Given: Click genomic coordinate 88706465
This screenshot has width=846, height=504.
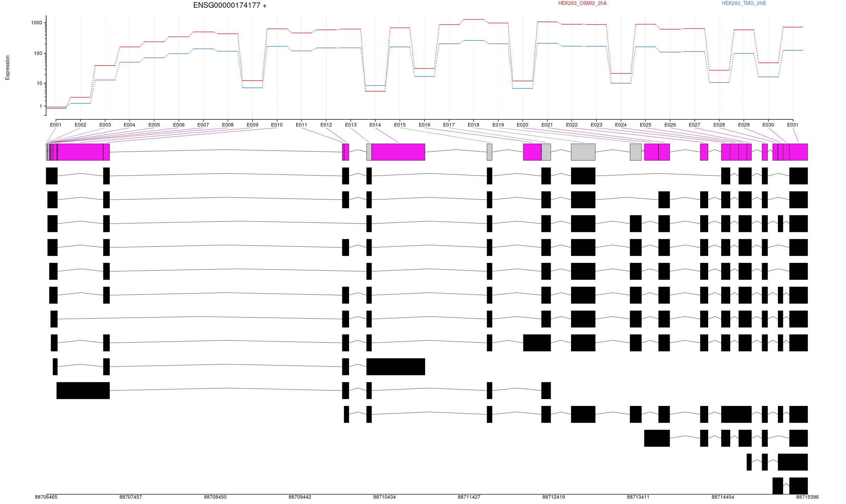Looking at the screenshot, I should [x=46, y=497].
